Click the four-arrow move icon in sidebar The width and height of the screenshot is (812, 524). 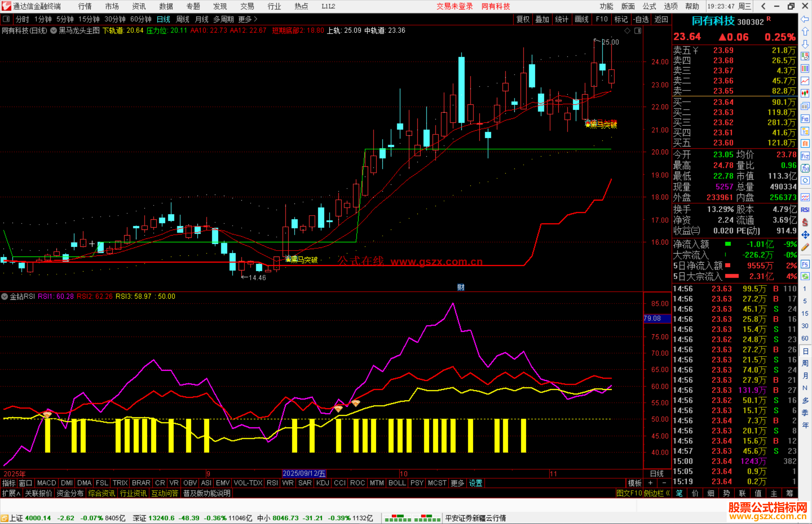point(805,235)
